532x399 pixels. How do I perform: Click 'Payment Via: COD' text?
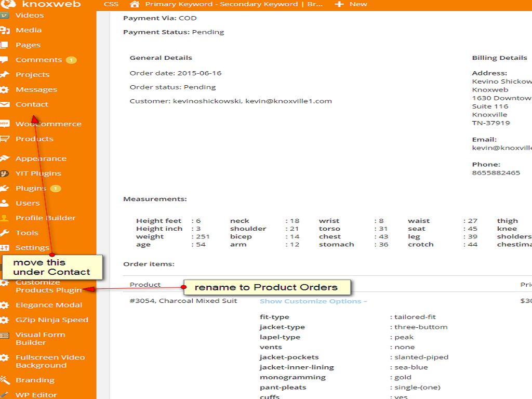pyautogui.click(x=160, y=18)
